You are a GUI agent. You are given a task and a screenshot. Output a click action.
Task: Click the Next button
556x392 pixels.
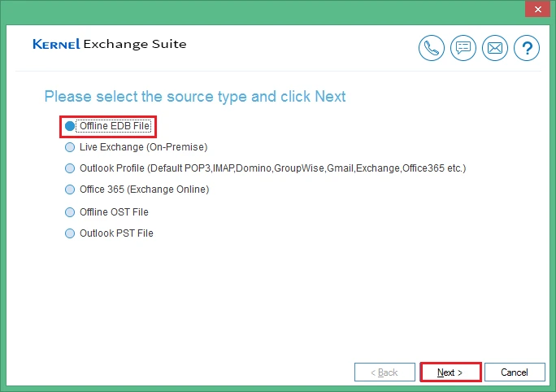pyautogui.click(x=450, y=372)
